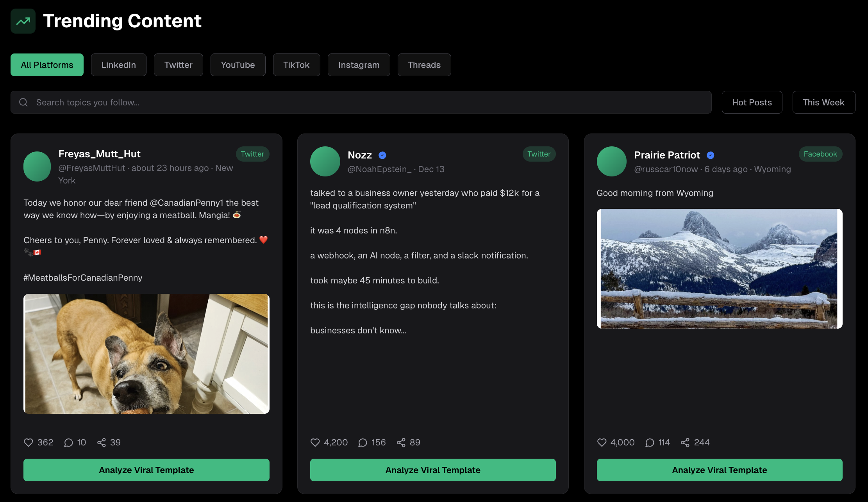Click the trending chart icon in the header
The image size is (868, 502).
pyautogui.click(x=23, y=21)
